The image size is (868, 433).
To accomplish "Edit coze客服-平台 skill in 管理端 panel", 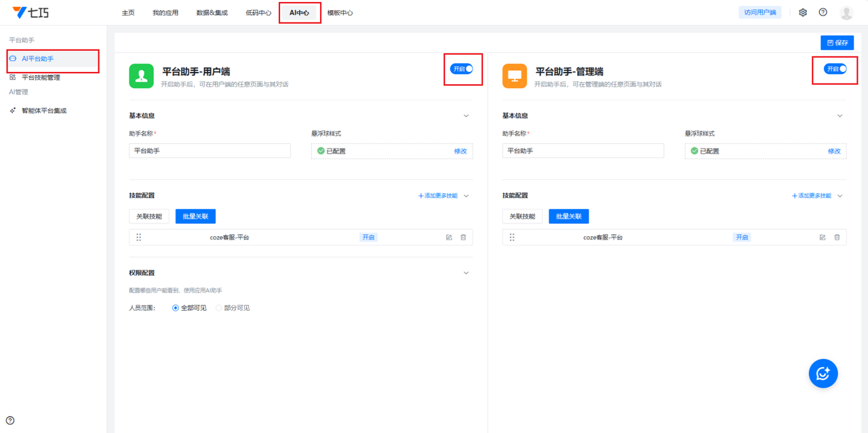I will (823, 238).
